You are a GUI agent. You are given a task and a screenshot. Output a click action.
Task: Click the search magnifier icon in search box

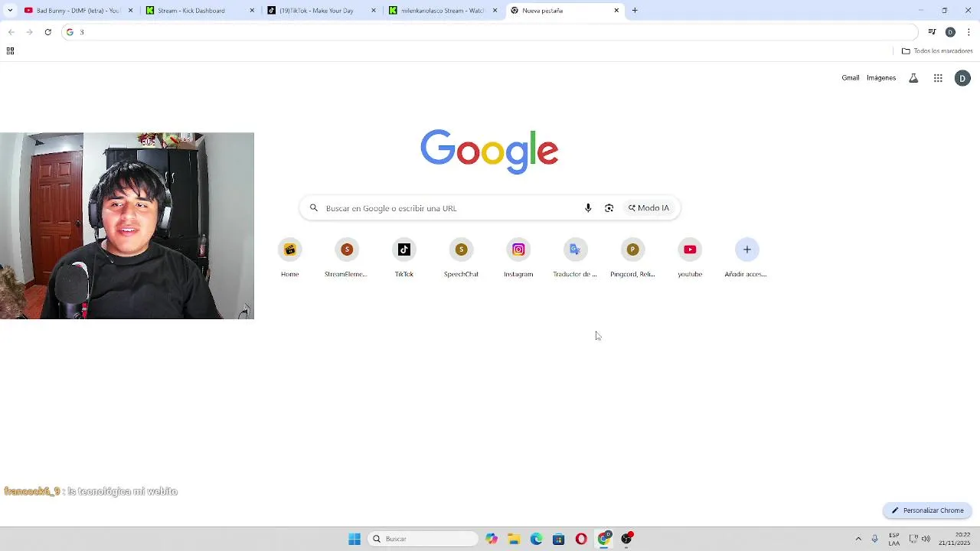coord(313,208)
